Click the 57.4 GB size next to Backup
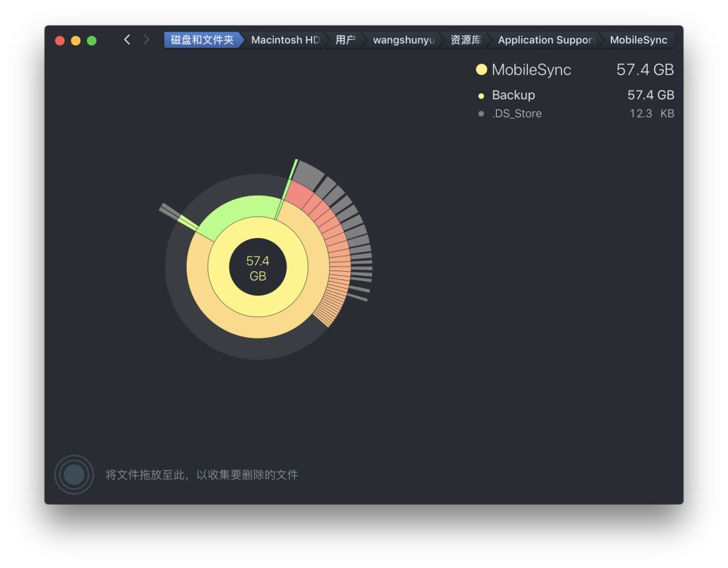This screenshot has height=568, width=728. (650, 95)
